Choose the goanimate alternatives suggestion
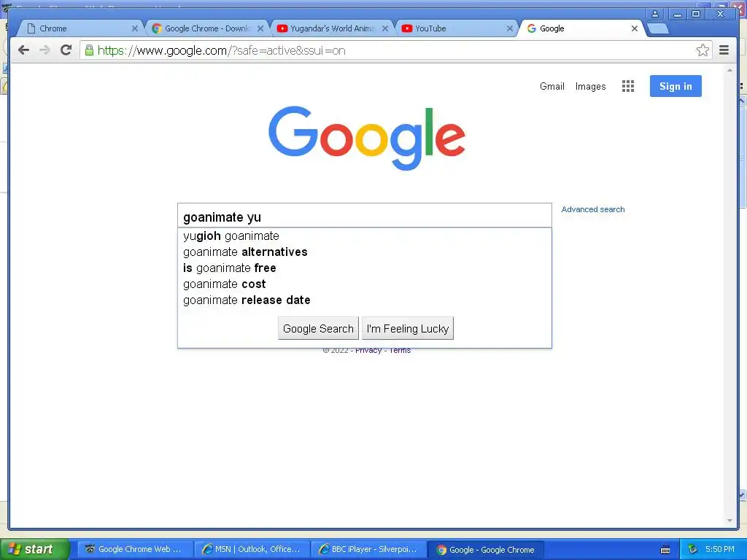Screen dimensions: 747x560 click(365, 252)
